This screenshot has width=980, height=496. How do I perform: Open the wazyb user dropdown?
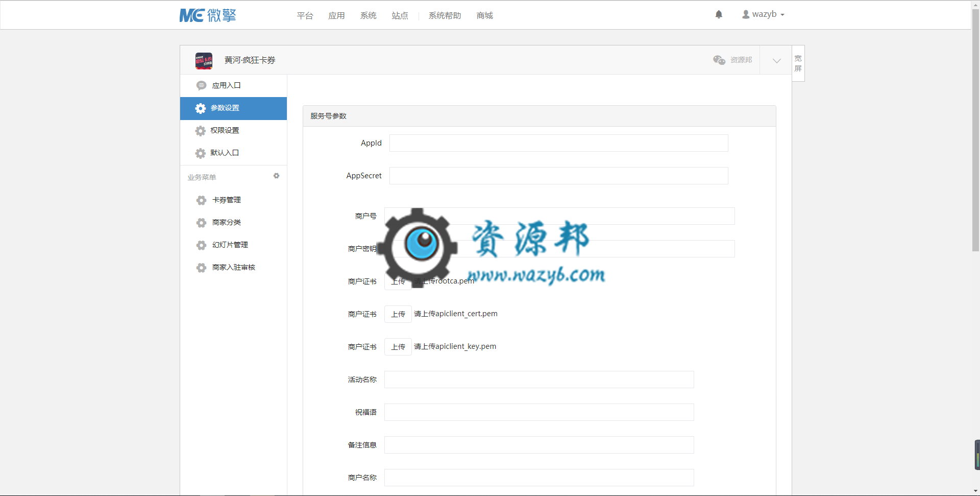click(763, 14)
